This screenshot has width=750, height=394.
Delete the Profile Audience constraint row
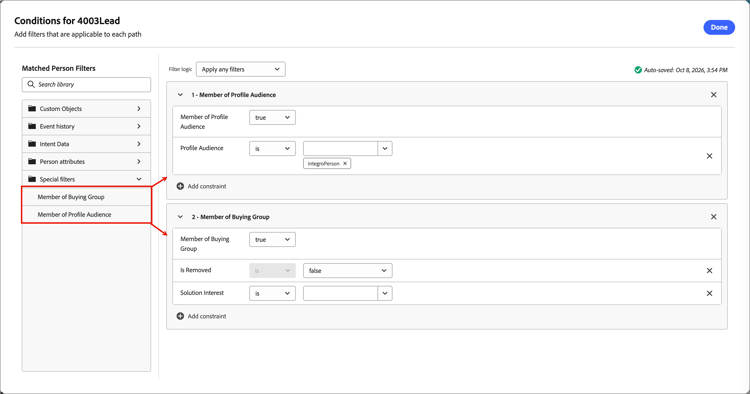[709, 156]
